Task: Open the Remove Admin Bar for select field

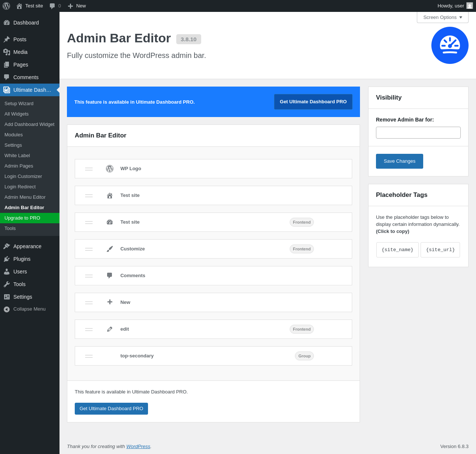Action: pyautogui.click(x=418, y=133)
